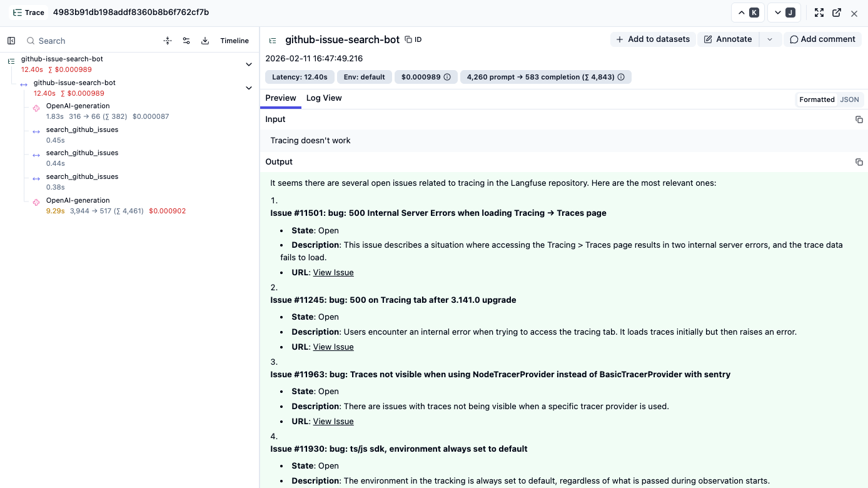Copy the Output section content

click(859, 161)
